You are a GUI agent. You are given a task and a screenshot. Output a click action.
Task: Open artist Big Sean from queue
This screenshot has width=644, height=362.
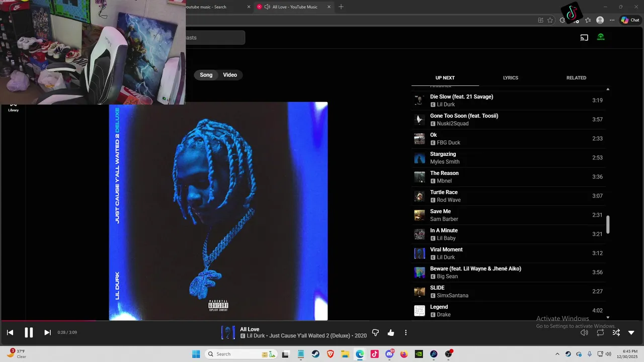tap(447, 277)
